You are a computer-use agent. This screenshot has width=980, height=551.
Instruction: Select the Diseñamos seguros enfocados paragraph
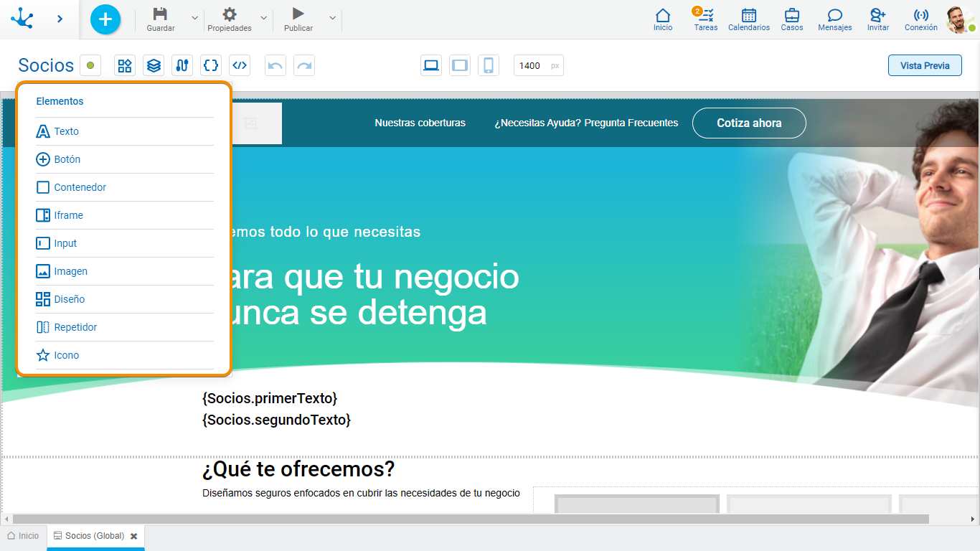point(361,493)
